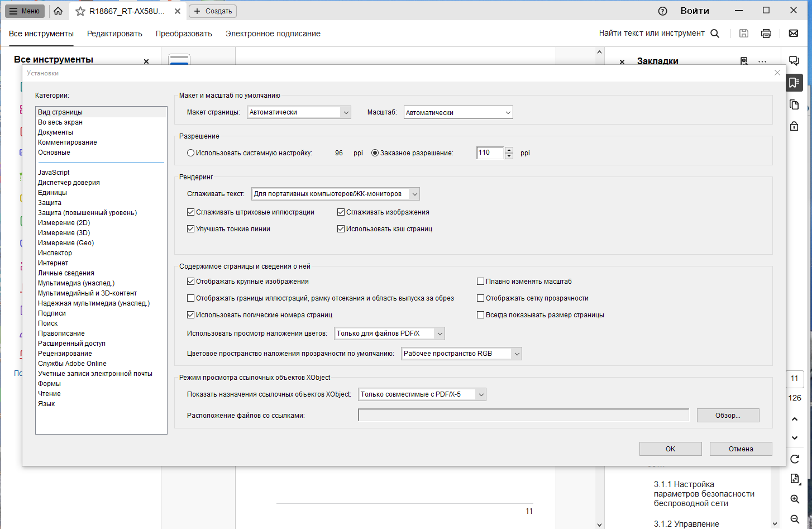This screenshot has width=812, height=529.
Task: Open Закладки options ellipsis menu
Action: (x=762, y=61)
